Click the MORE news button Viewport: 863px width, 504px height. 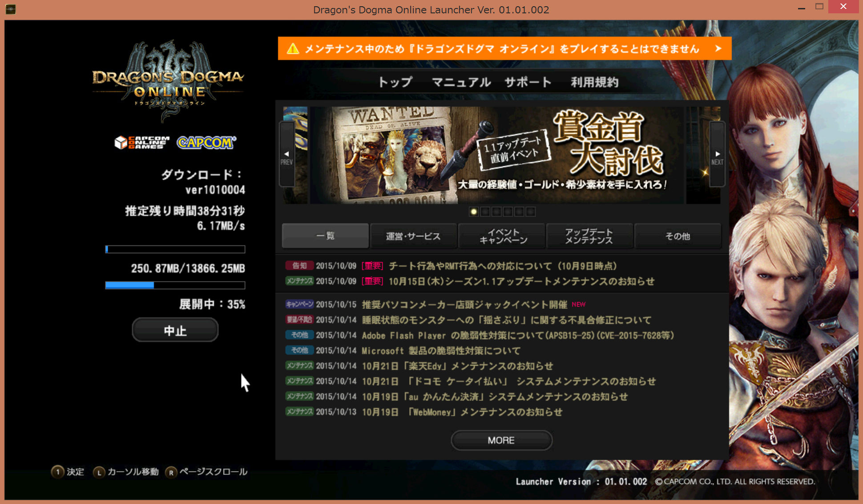pos(501,440)
